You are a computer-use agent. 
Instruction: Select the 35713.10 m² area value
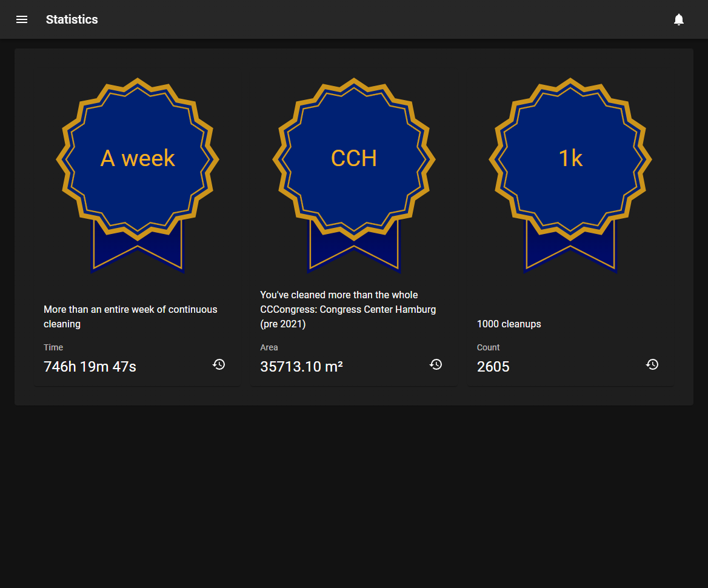(x=302, y=367)
